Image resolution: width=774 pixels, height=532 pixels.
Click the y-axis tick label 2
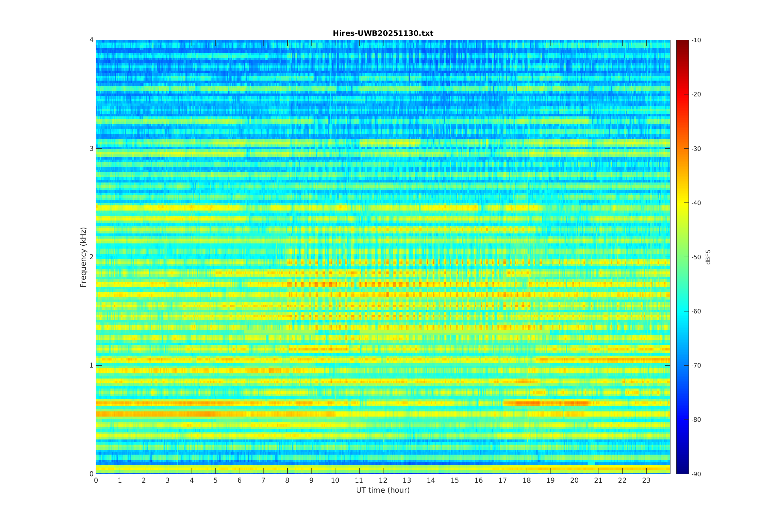point(91,257)
